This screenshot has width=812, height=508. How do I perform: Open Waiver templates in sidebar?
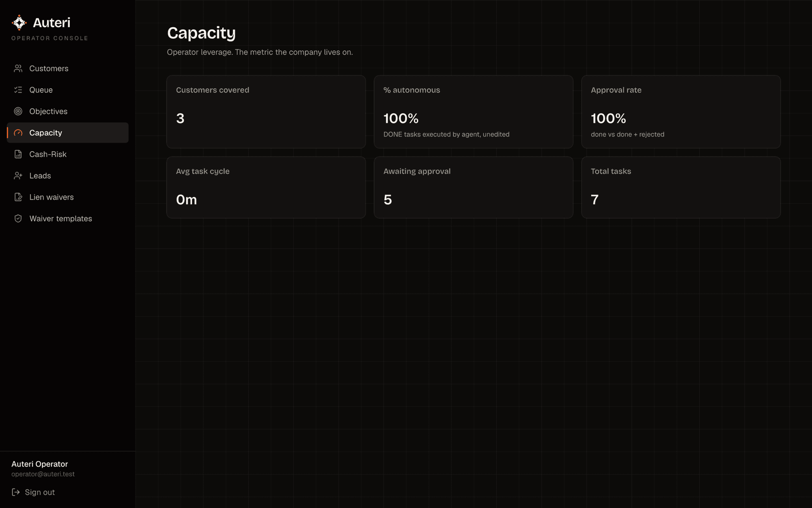coord(68,219)
